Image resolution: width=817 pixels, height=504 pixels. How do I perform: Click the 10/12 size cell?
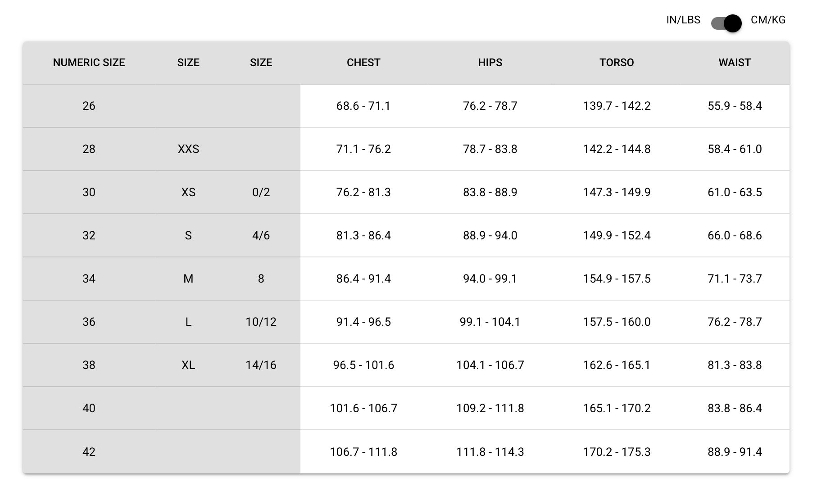tap(261, 322)
